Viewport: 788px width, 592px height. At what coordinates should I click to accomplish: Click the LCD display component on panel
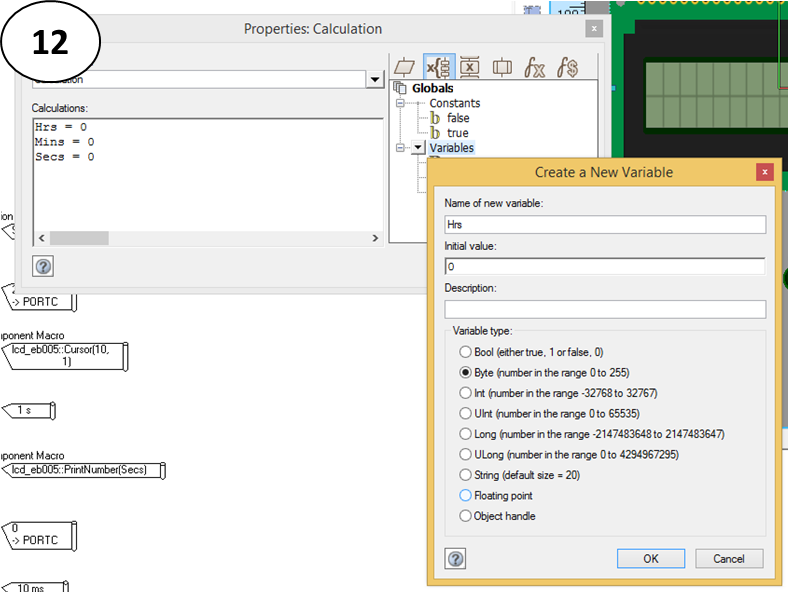click(x=716, y=94)
